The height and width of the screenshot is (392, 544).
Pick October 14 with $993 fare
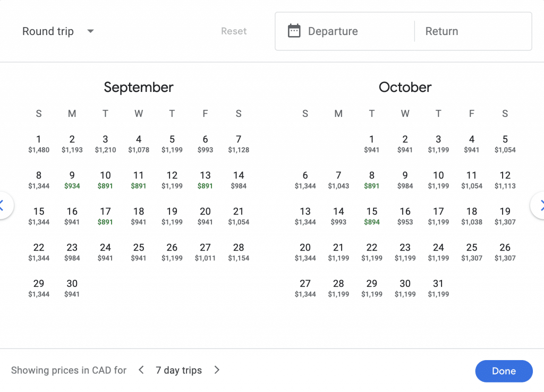338,216
